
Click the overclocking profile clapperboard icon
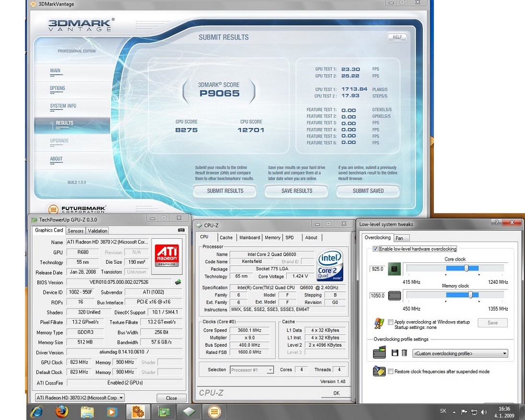click(x=379, y=353)
